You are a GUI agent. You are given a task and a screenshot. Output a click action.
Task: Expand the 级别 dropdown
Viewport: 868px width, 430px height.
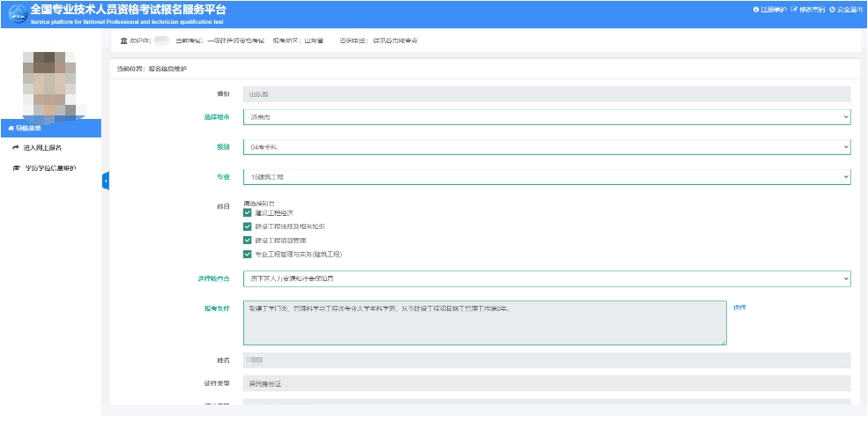pyautogui.click(x=546, y=147)
